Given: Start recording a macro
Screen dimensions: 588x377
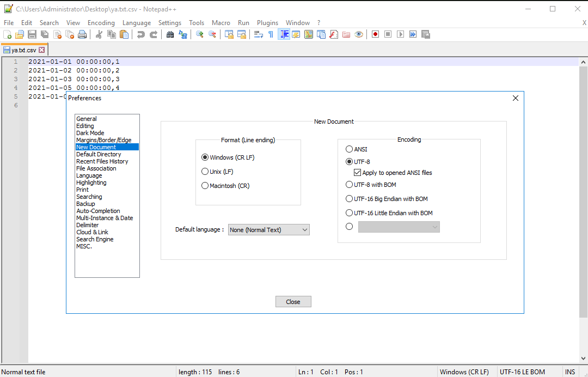Looking at the screenshot, I should 375,34.
